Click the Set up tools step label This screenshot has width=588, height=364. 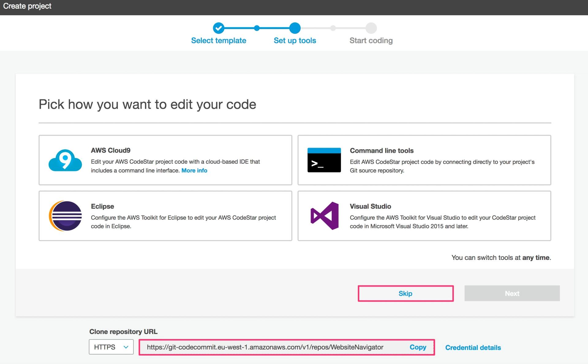[x=295, y=40]
